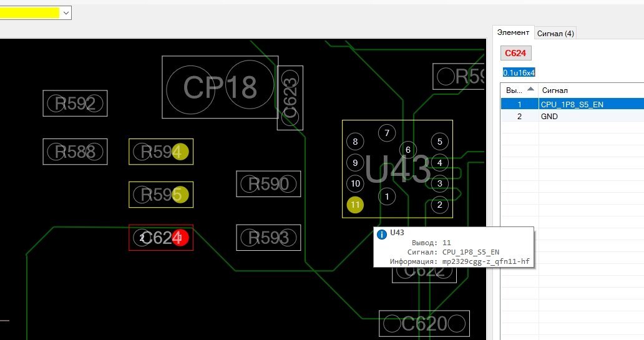Select pin 7 of U43 chip
644x340 pixels.
click(x=387, y=133)
